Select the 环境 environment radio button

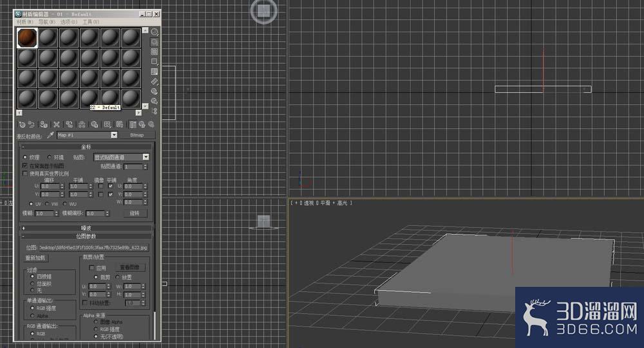coord(50,157)
